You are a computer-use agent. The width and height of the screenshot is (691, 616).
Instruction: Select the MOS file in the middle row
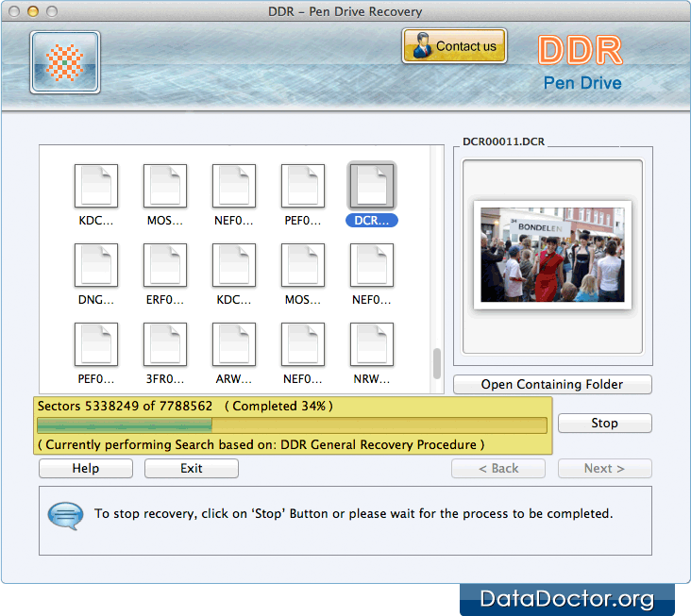[303, 265]
